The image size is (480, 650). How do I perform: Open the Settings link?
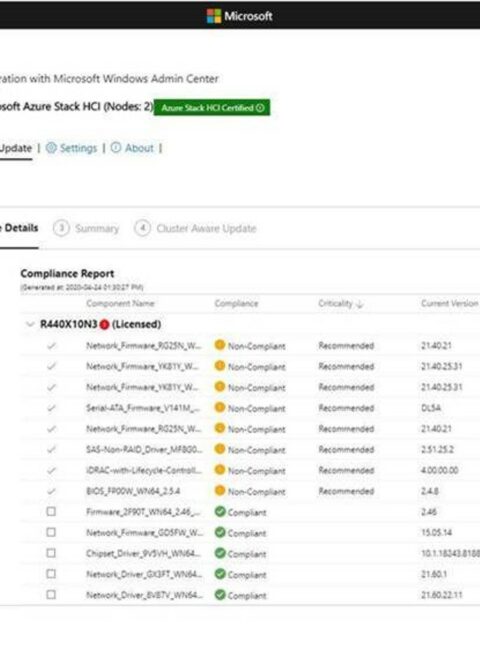[78, 148]
